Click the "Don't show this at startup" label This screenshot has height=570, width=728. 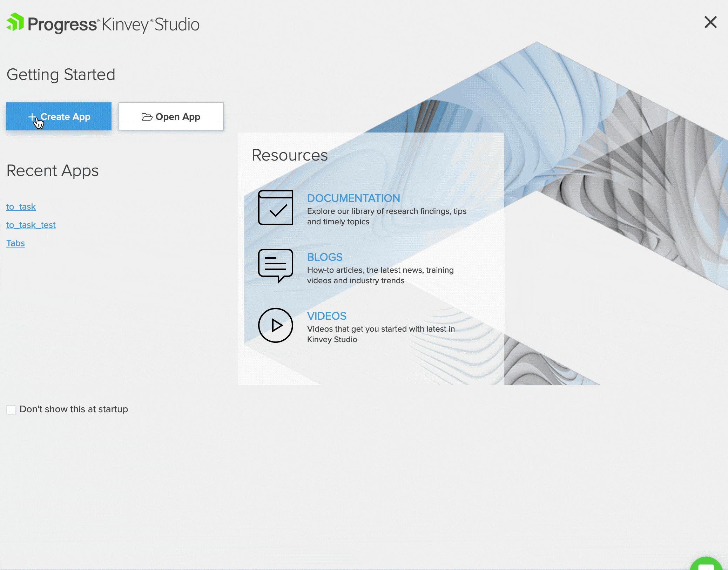pyautogui.click(x=74, y=409)
